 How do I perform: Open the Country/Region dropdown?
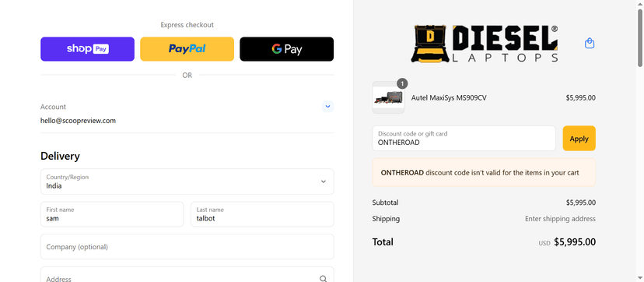pos(187,182)
